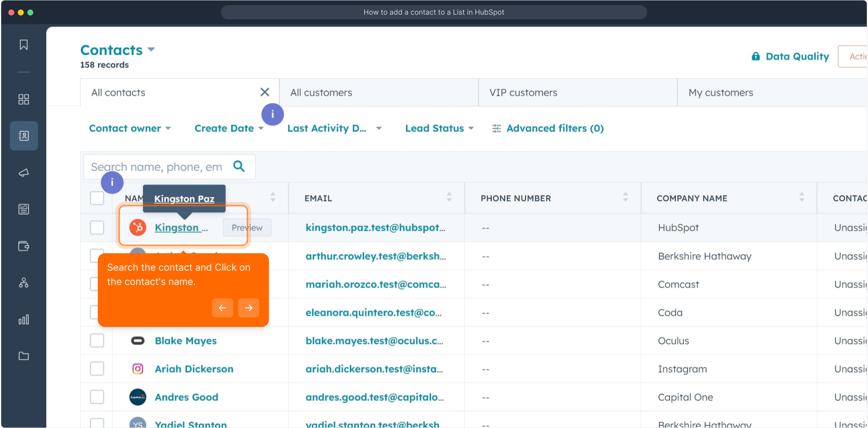This screenshot has height=428, width=868.
Task: Click the search magnifier icon
Action: click(239, 166)
